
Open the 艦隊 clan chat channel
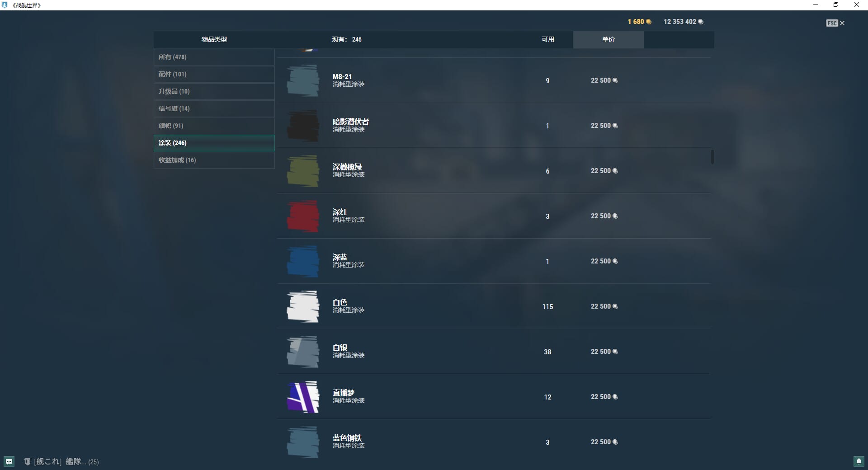tap(61, 461)
